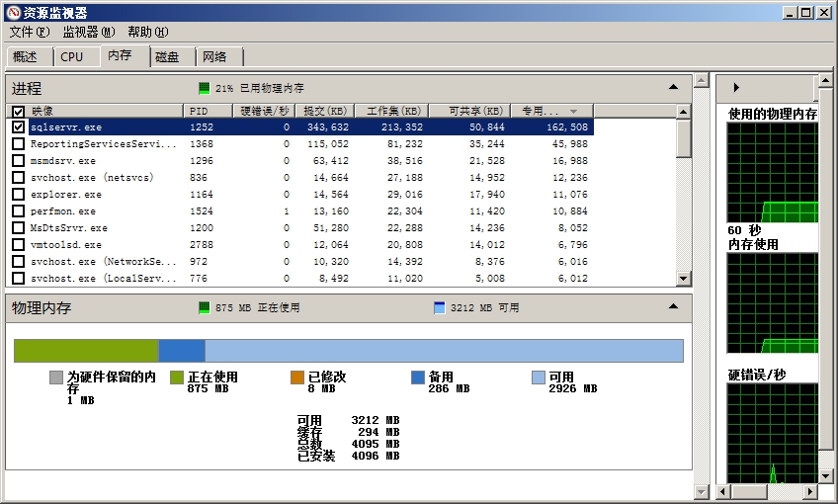Image resolution: width=838 pixels, height=504 pixels.
Task: Click graphs pane scroll up arrow
Action: tap(826, 81)
